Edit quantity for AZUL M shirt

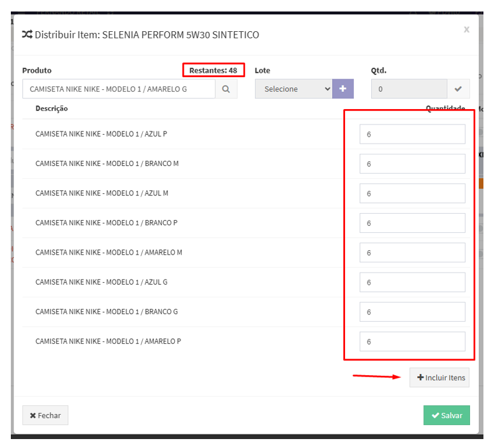(412, 194)
